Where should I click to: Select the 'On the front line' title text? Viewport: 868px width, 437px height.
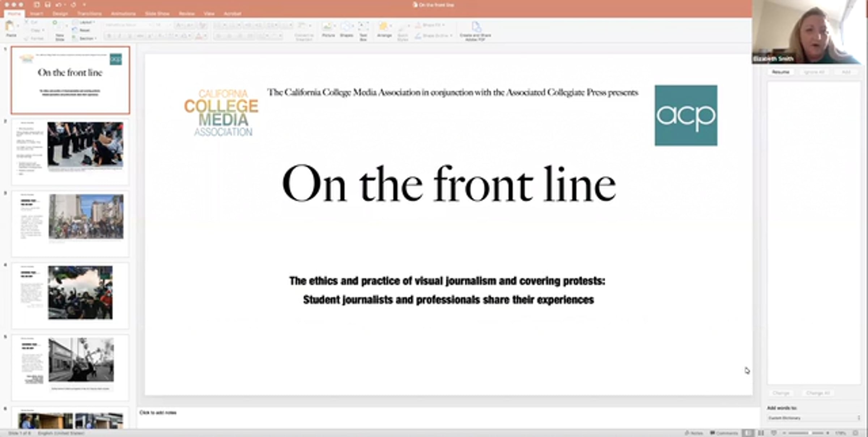click(x=449, y=183)
